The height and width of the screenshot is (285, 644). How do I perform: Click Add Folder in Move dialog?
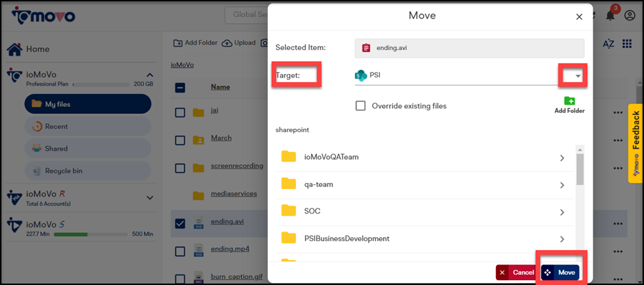tap(569, 105)
